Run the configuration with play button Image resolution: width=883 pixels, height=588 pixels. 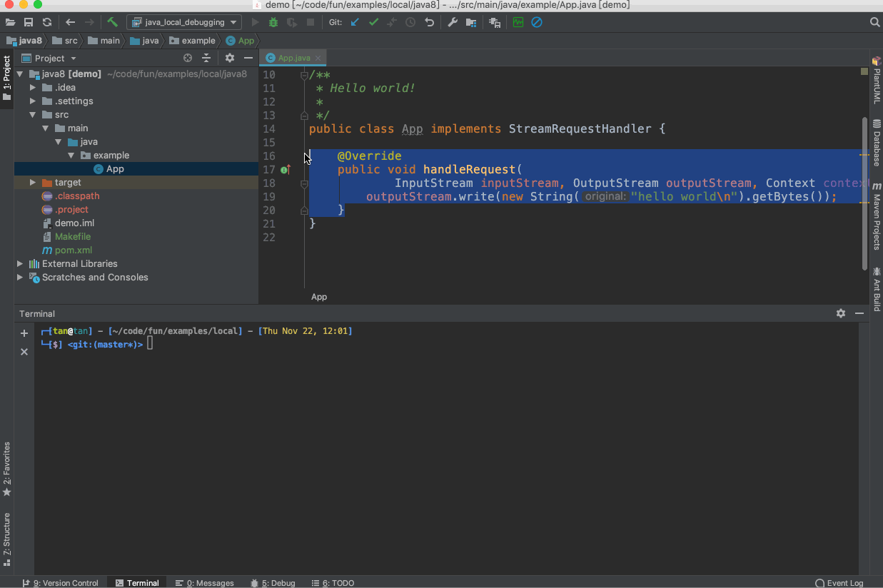[256, 22]
